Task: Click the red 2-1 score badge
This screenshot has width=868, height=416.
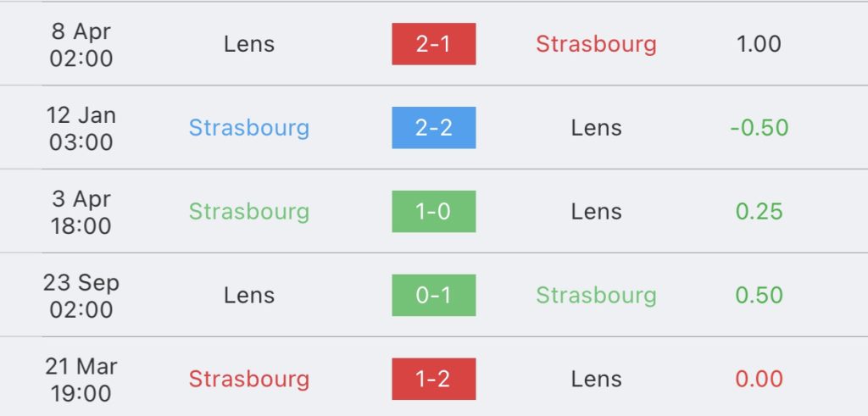Action: point(433,44)
